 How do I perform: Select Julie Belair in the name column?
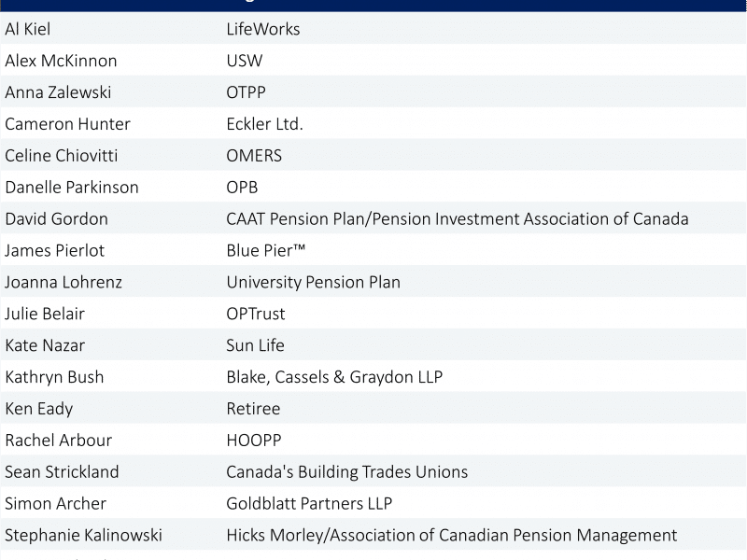pos(45,314)
